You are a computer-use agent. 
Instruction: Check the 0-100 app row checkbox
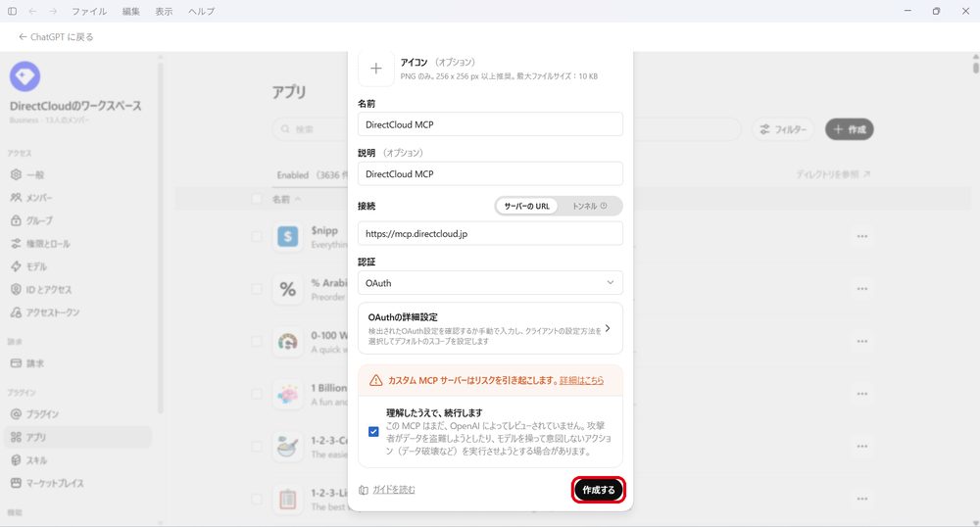click(x=256, y=342)
